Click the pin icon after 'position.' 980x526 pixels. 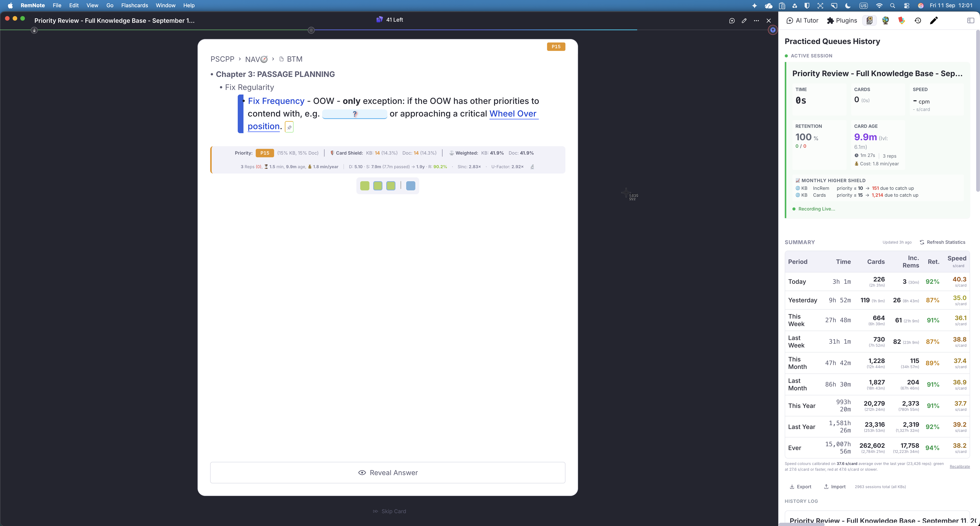coord(289,127)
